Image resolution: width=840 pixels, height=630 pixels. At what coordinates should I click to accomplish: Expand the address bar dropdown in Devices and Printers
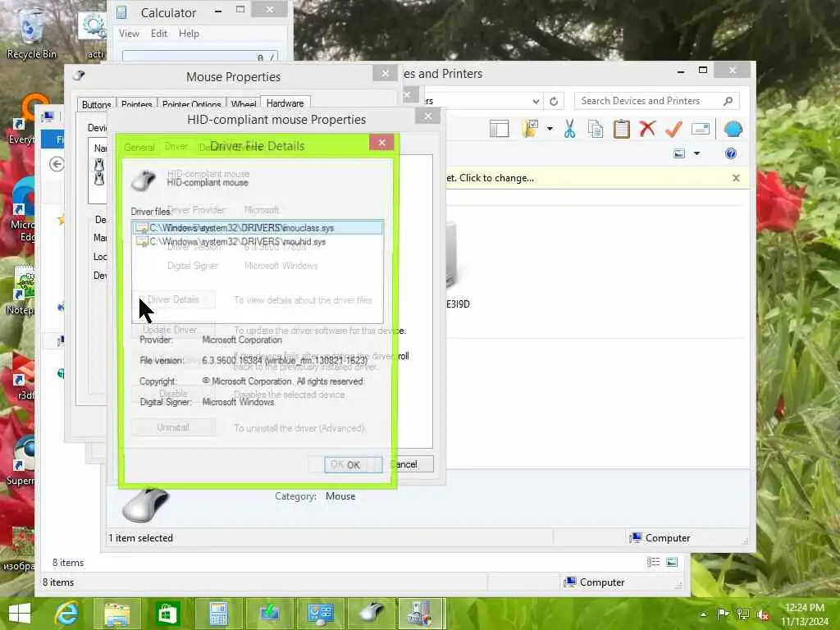click(535, 101)
